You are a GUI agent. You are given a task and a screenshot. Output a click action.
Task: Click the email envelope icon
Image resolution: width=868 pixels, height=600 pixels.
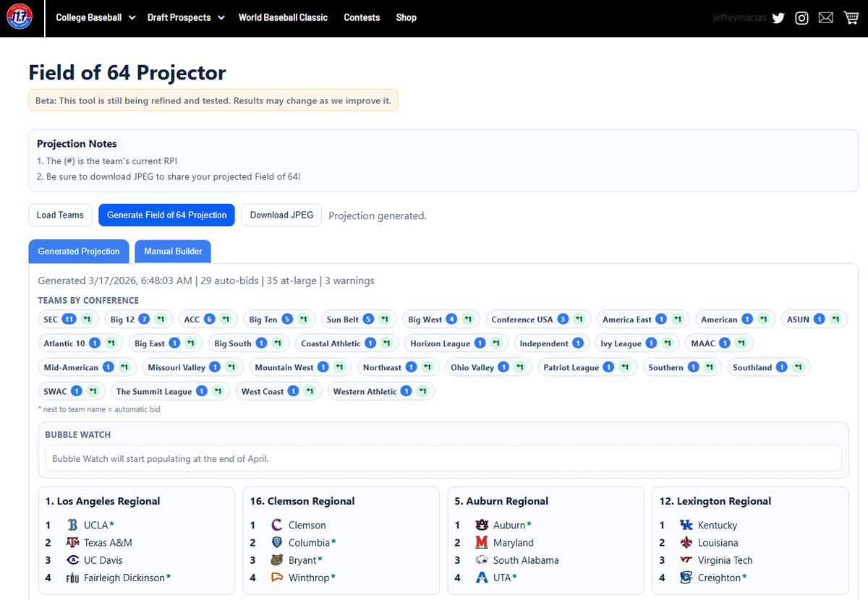[x=826, y=18]
